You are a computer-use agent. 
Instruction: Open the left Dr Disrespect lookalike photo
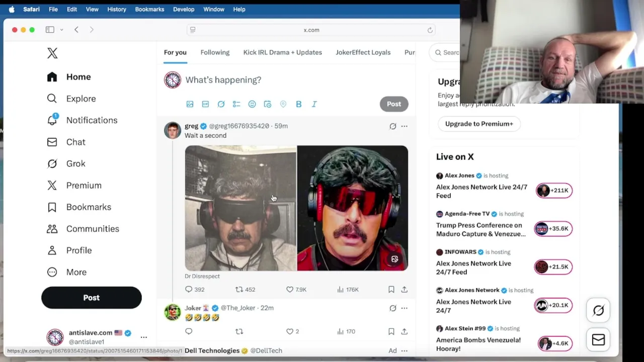pyautogui.click(x=240, y=208)
